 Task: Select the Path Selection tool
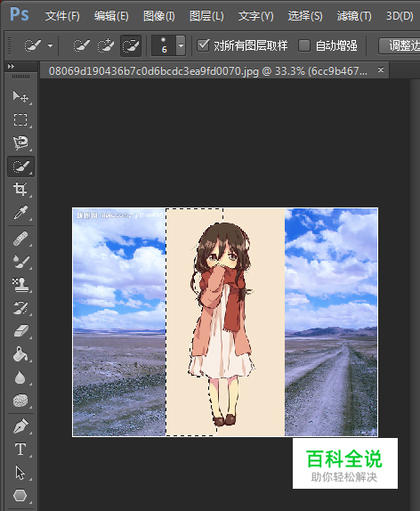(20, 473)
